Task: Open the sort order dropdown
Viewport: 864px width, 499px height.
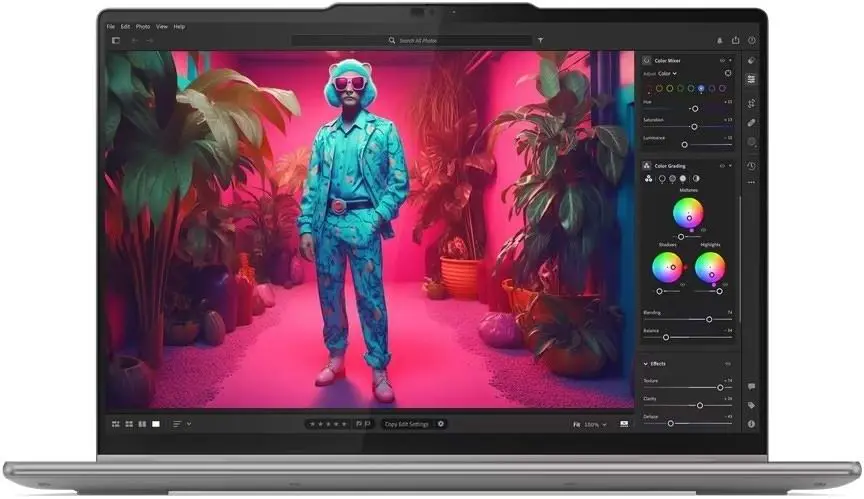Action: [181, 424]
